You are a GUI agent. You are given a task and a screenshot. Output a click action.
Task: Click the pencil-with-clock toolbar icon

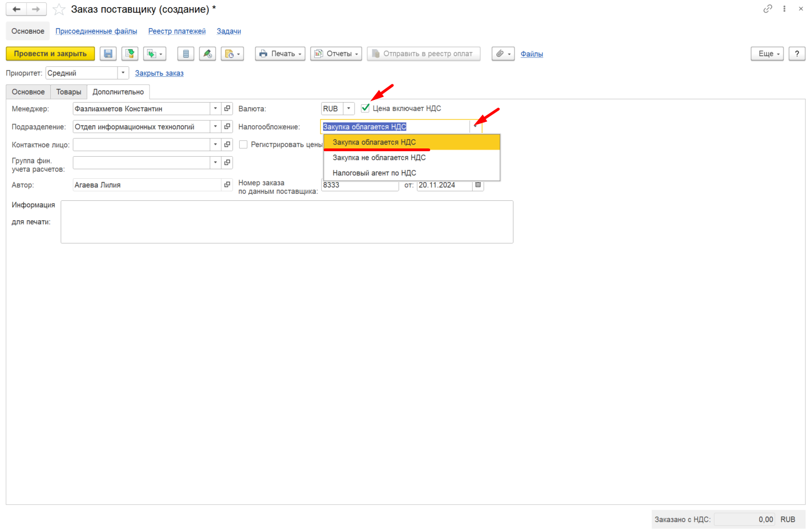(208, 54)
